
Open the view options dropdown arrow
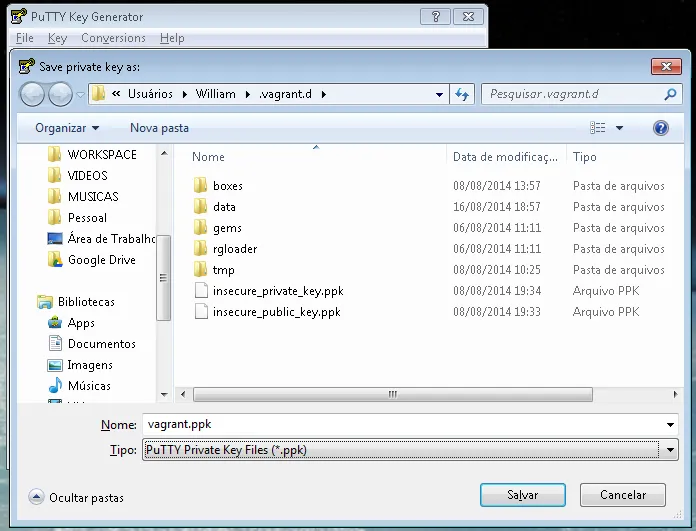[x=619, y=128]
